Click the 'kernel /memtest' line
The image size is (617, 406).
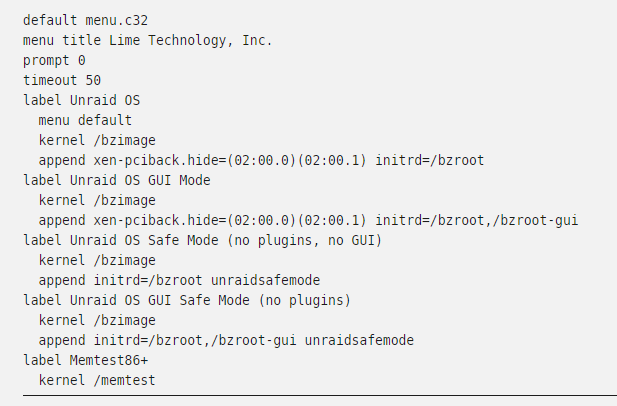97,381
